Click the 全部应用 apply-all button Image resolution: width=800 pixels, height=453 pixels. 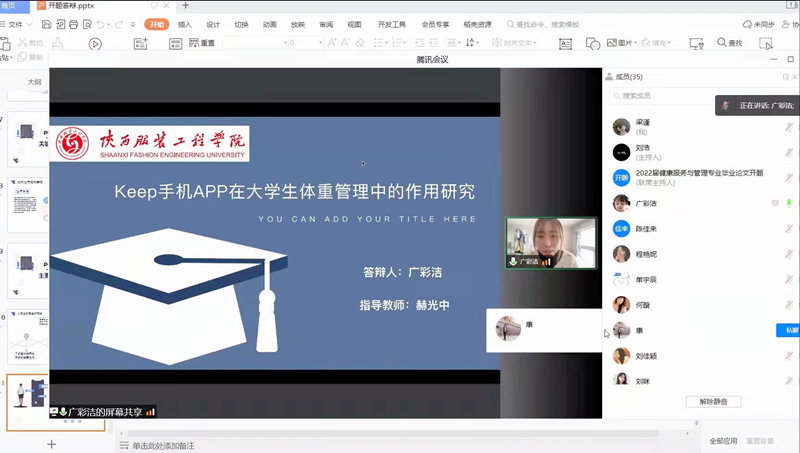pos(723,440)
